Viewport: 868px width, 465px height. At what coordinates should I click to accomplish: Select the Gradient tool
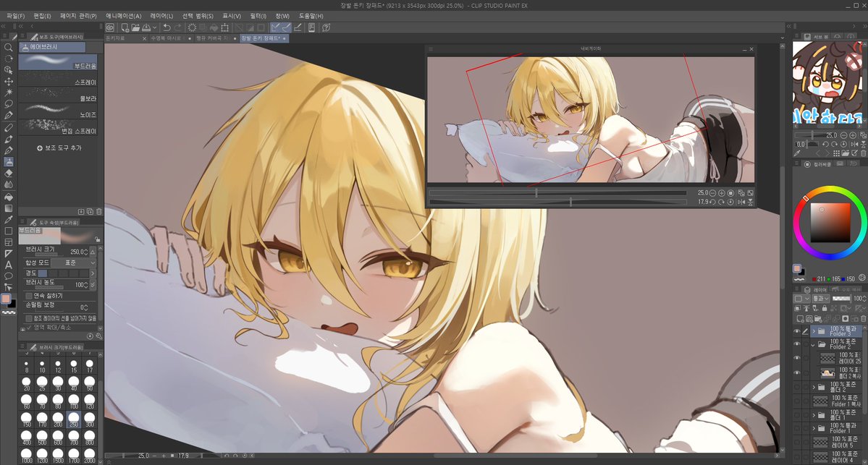pyautogui.click(x=8, y=208)
